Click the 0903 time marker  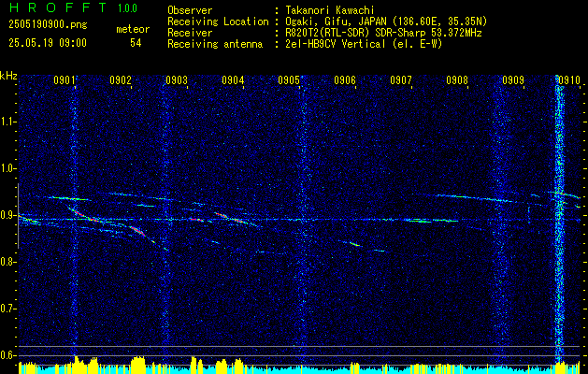point(177,79)
